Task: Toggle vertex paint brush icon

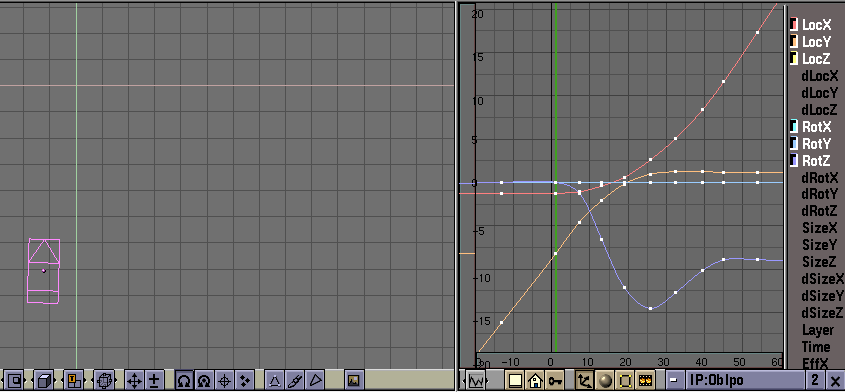Action: 295,381
